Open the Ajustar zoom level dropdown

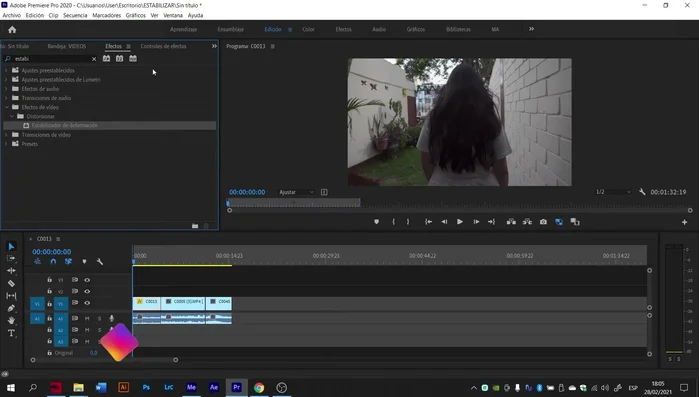[296, 192]
